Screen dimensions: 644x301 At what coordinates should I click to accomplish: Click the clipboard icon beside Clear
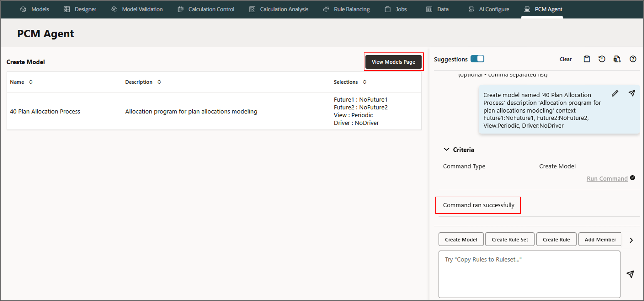click(586, 59)
